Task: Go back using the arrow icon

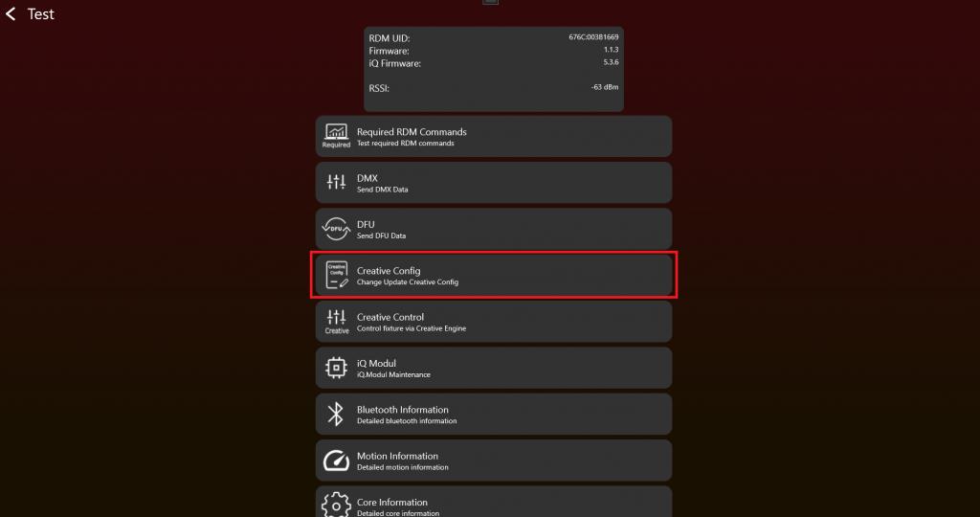Action: [11, 13]
